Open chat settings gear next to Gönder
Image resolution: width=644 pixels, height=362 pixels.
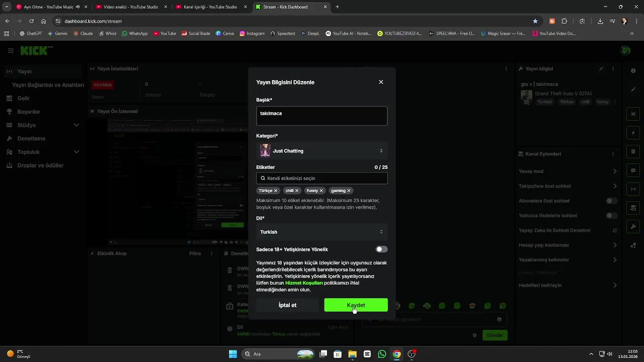pyautogui.click(x=474, y=335)
